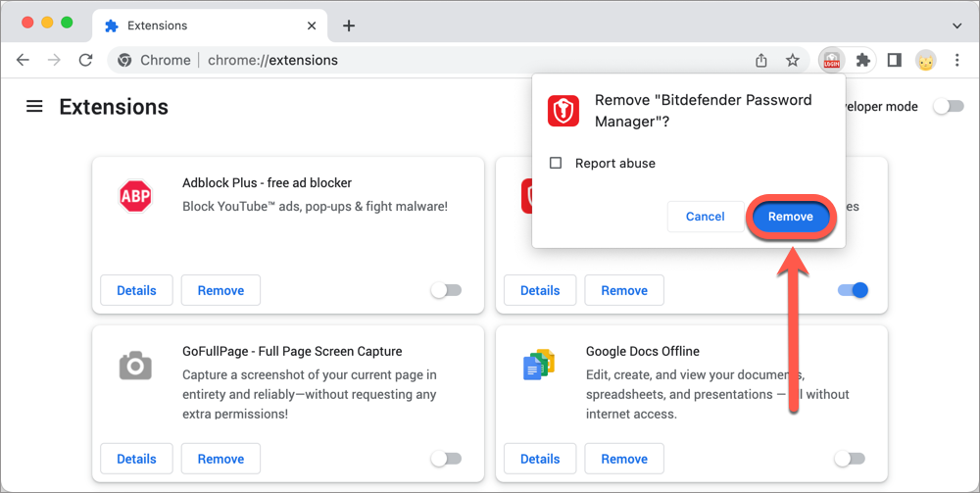Viewport: 980px width, 493px height.
Task: Click the browser forward arrow
Action: point(54,60)
